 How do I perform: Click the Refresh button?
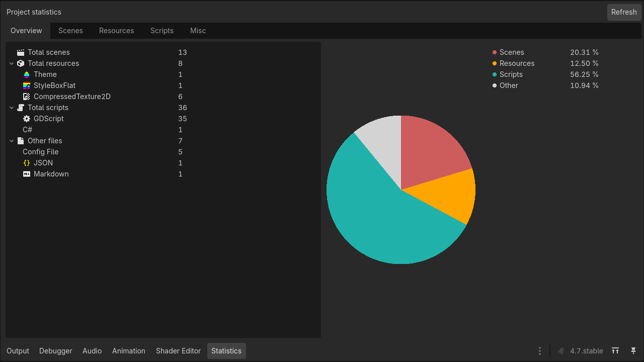click(x=624, y=12)
